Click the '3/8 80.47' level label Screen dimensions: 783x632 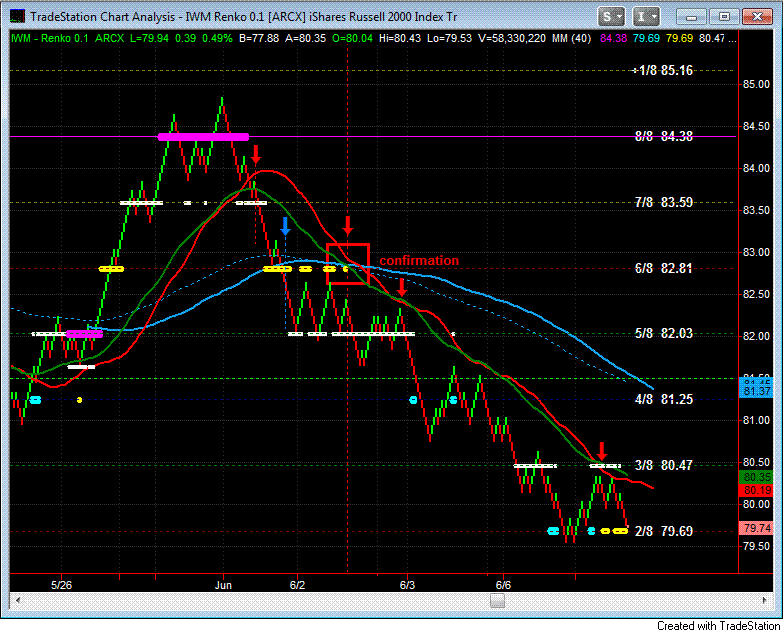(x=664, y=465)
